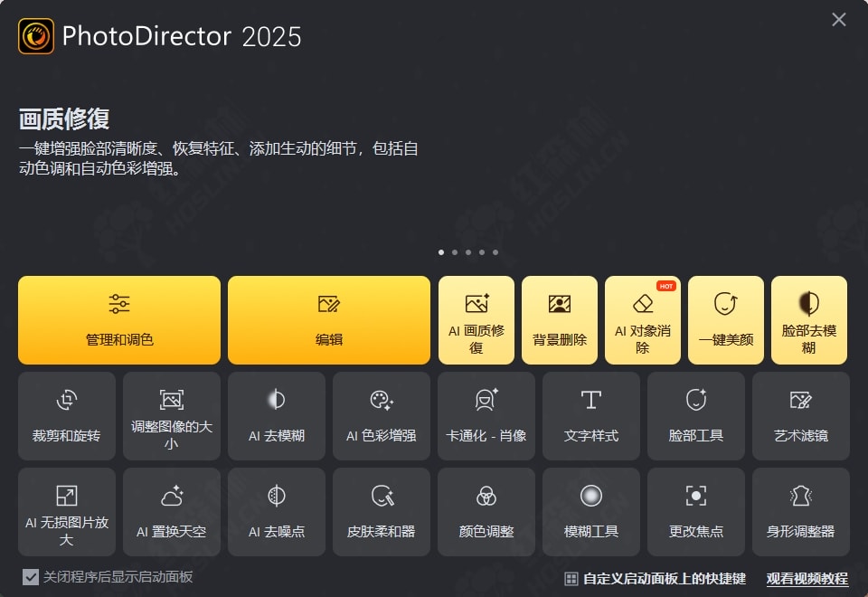Close the PhotoDirector launcher window
The image size is (868, 597).
tap(839, 19)
